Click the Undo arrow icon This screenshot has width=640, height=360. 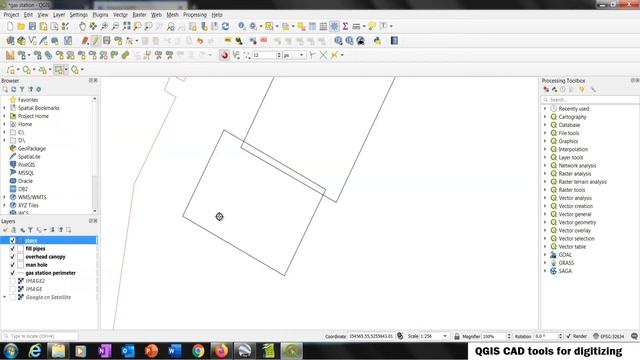200,41
